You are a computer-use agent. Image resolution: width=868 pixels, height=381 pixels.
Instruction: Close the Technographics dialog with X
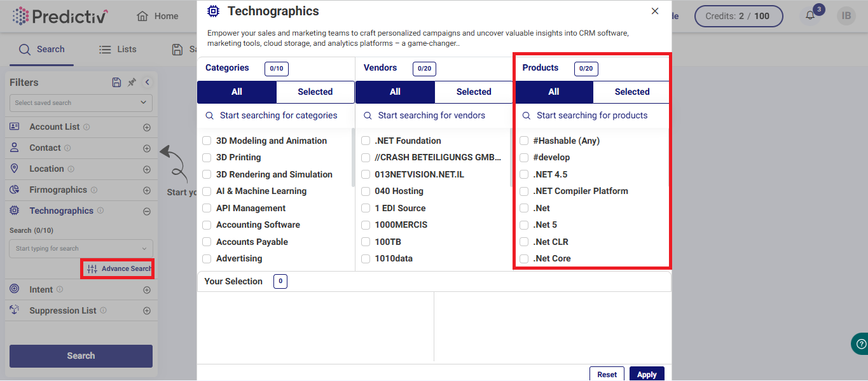pos(655,11)
